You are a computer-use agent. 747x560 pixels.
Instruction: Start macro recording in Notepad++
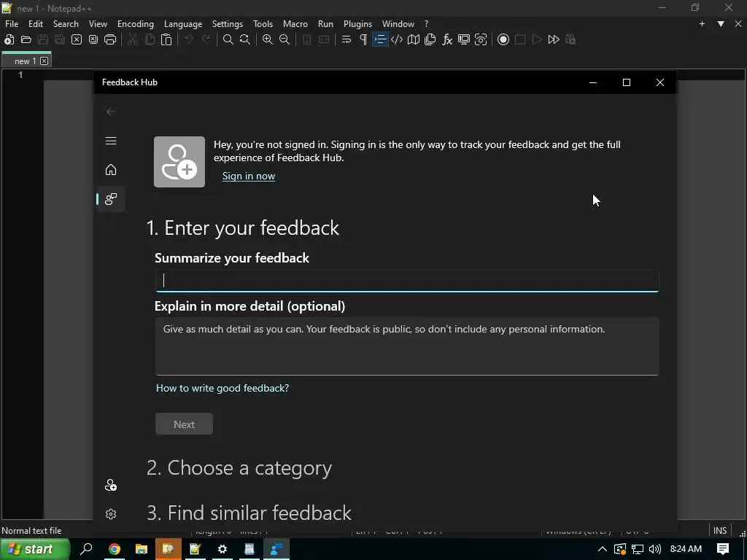click(x=503, y=39)
